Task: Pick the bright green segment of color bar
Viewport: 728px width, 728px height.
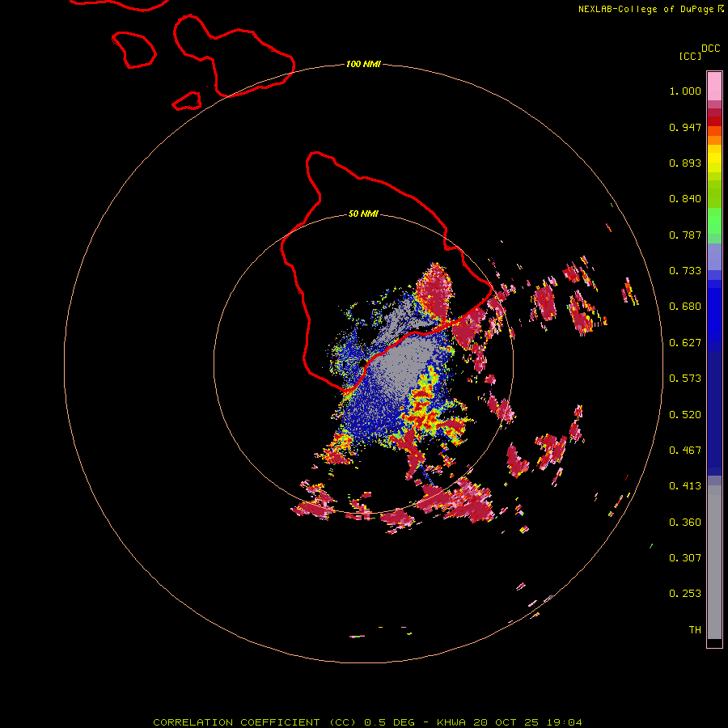Action: point(714,221)
